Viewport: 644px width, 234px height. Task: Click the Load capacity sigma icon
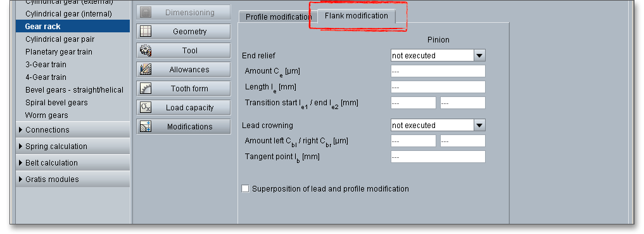click(x=146, y=107)
